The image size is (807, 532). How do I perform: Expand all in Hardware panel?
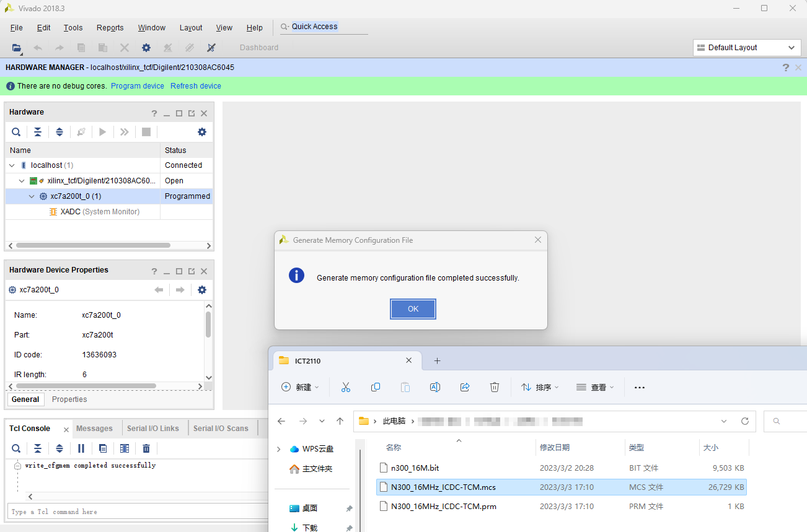coord(60,132)
